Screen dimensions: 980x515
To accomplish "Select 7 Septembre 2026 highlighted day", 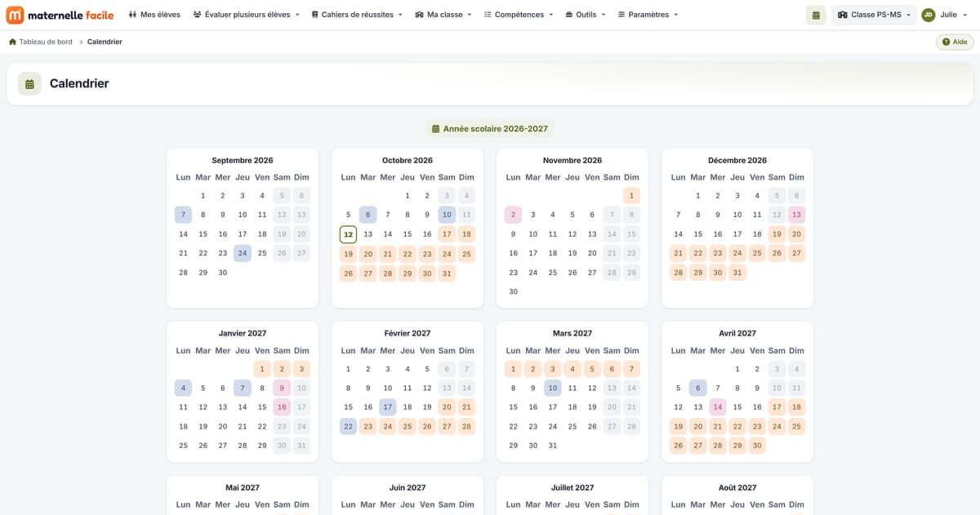I will [183, 215].
